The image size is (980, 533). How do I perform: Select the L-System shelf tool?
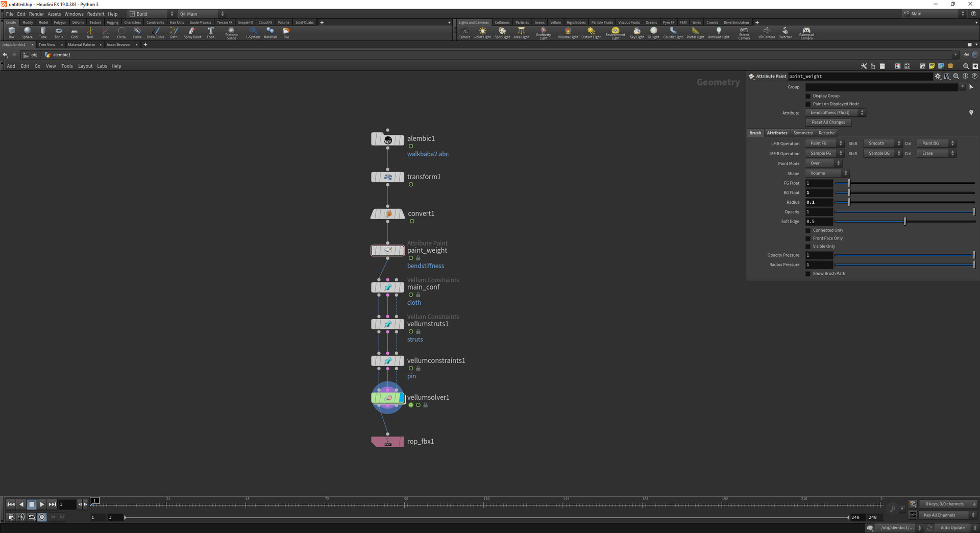[x=253, y=33]
